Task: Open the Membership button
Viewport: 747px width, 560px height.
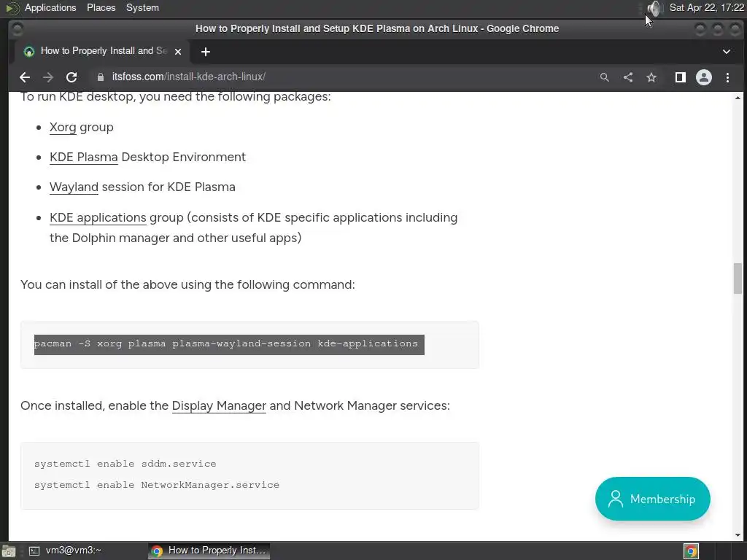Action: [653, 499]
